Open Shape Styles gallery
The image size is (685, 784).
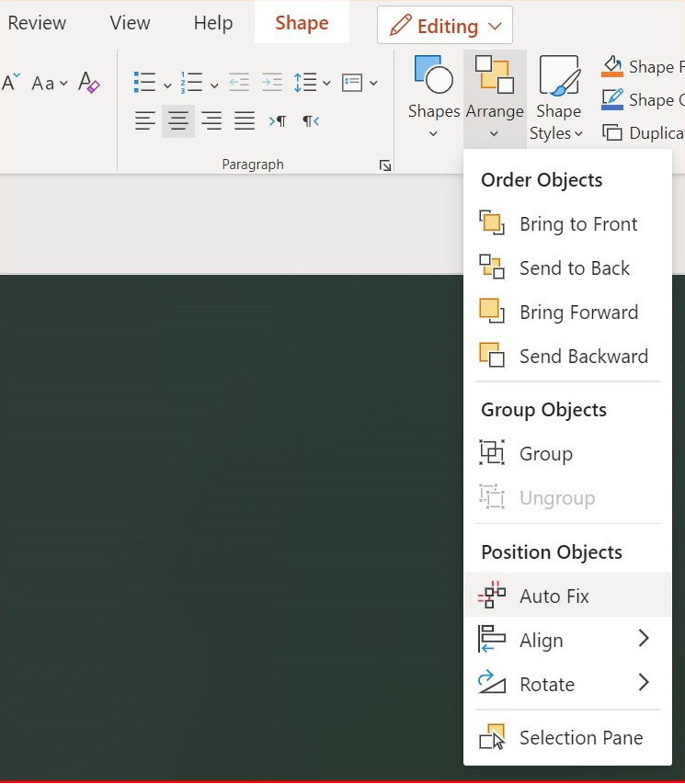click(558, 98)
